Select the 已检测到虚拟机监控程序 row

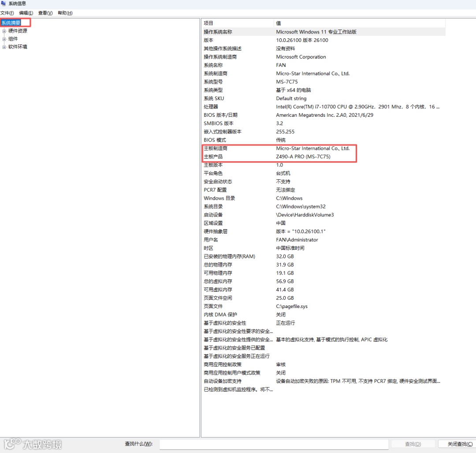pyautogui.click(x=324, y=389)
